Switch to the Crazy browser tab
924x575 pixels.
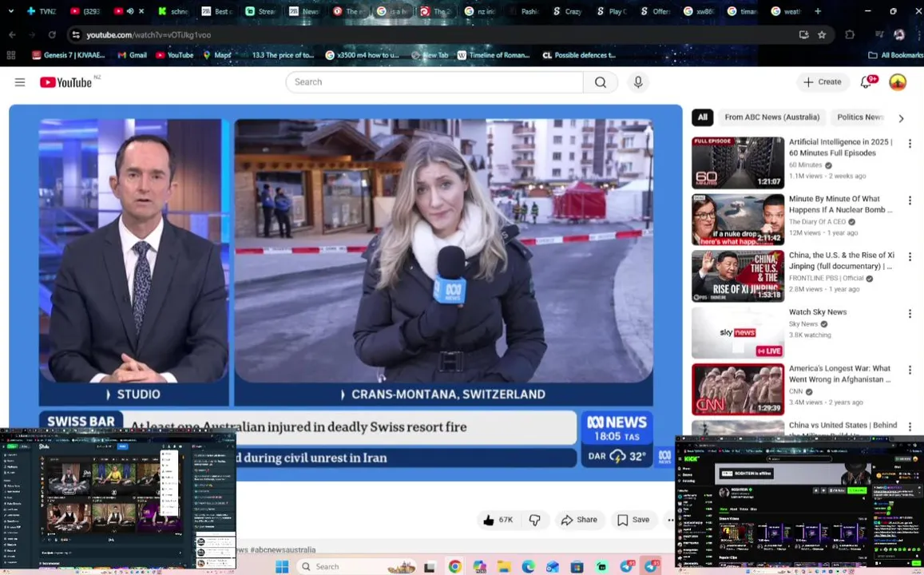click(x=567, y=11)
